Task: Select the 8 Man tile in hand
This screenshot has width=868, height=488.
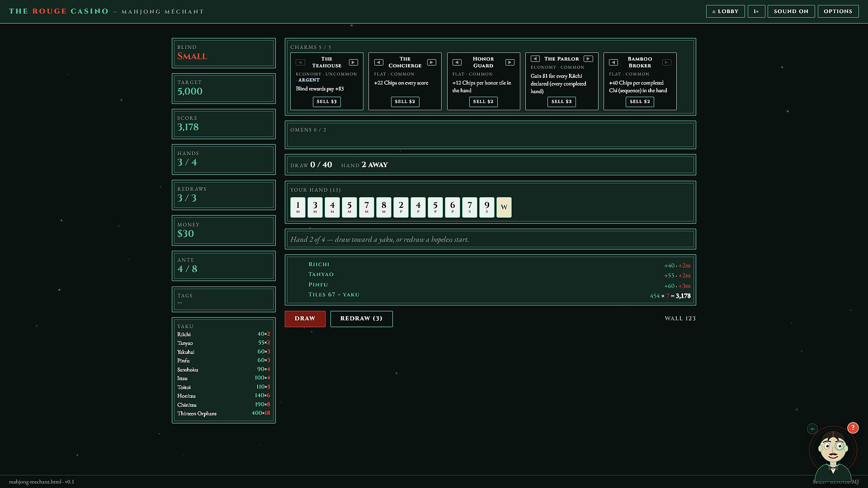Action: pyautogui.click(x=384, y=207)
